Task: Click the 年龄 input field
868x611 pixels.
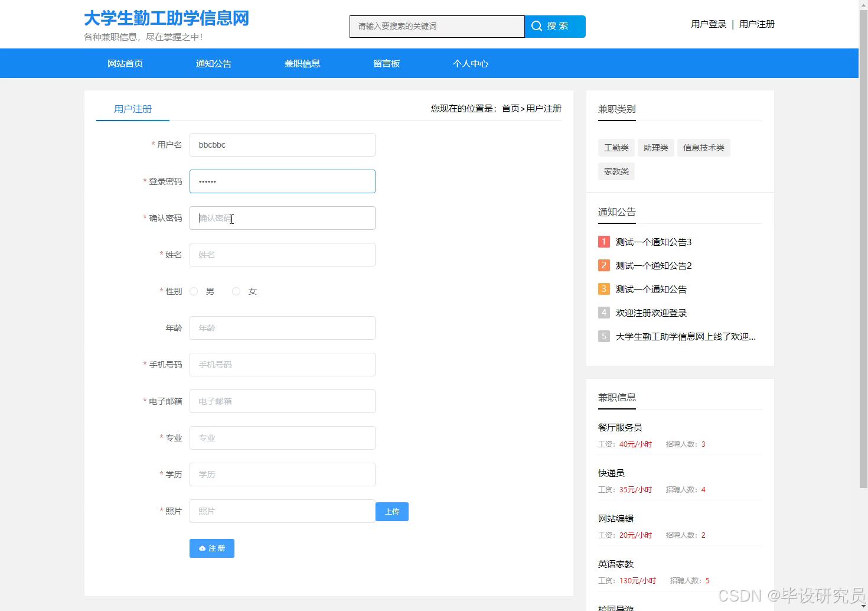Action: point(282,328)
